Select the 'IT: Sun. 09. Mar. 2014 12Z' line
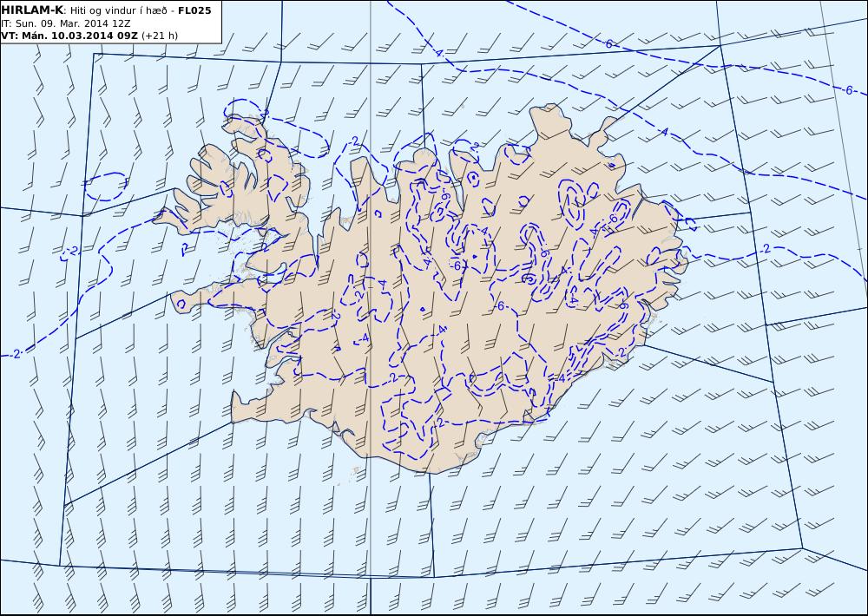The height and width of the screenshot is (616, 868). [66, 23]
